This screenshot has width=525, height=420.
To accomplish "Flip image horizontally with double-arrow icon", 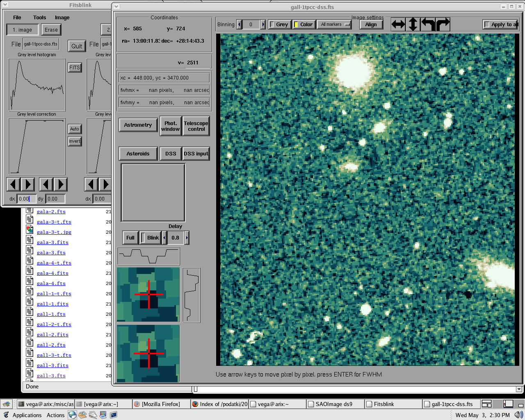I will coord(398,25).
